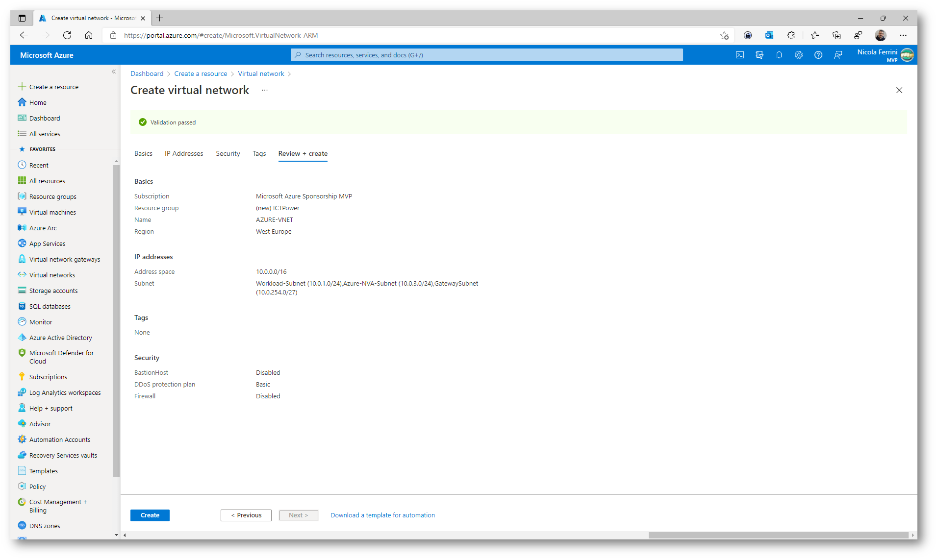The image size is (938, 560).
Task: Open Cloud Shell icon in top bar
Action: point(739,55)
